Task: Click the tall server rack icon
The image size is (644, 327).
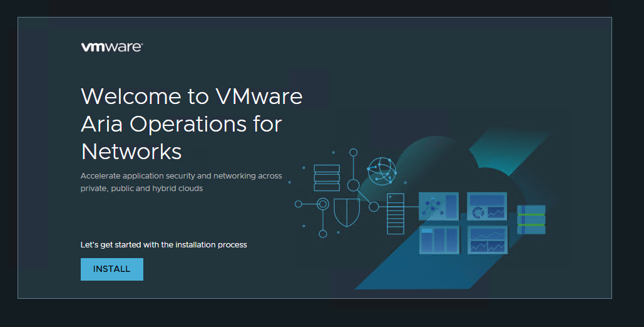Action: point(396,214)
